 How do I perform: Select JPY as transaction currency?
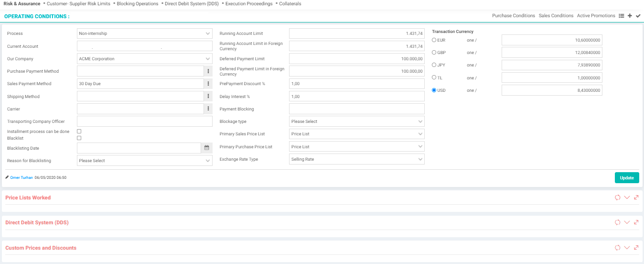[x=434, y=65]
